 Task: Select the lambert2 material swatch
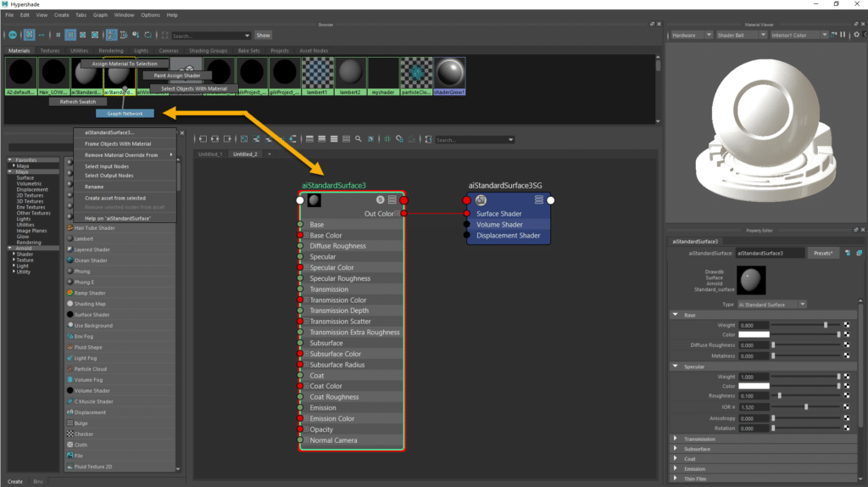[350, 76]
